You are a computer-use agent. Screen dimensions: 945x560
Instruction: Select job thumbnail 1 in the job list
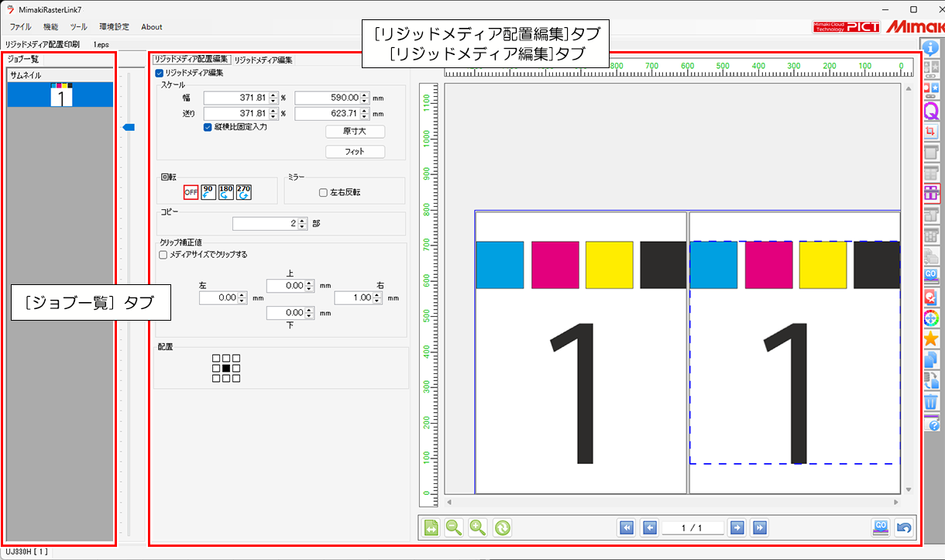[x=60, y=94]
